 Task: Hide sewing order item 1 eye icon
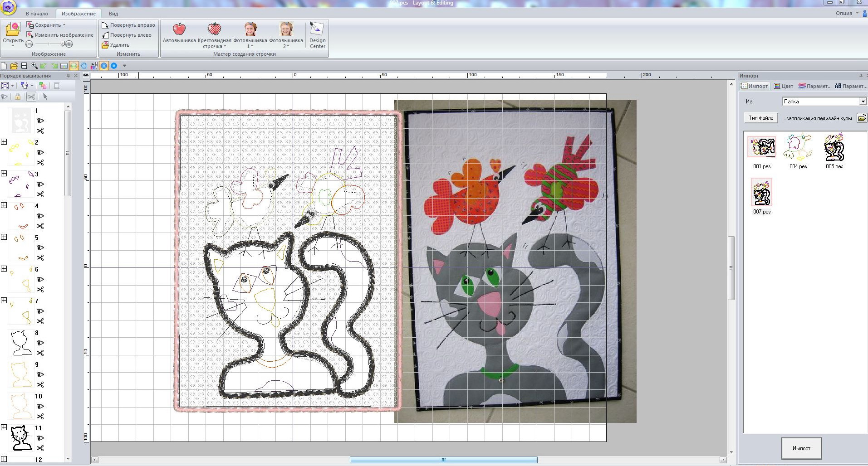tap(40, 121)
